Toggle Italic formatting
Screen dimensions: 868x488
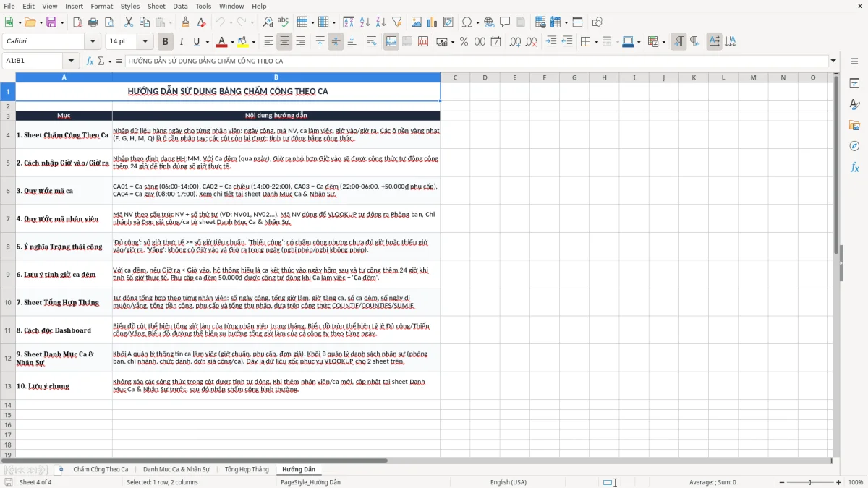coord(181,42)
